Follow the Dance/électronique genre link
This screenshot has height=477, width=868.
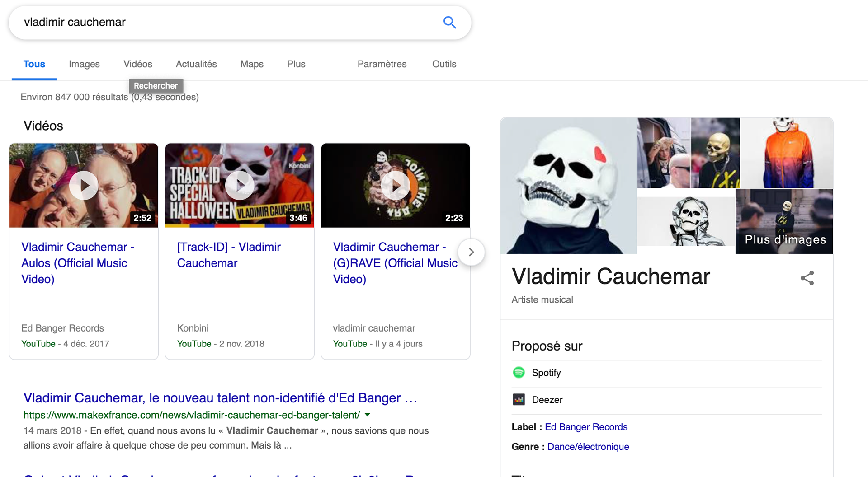point(588,447)
